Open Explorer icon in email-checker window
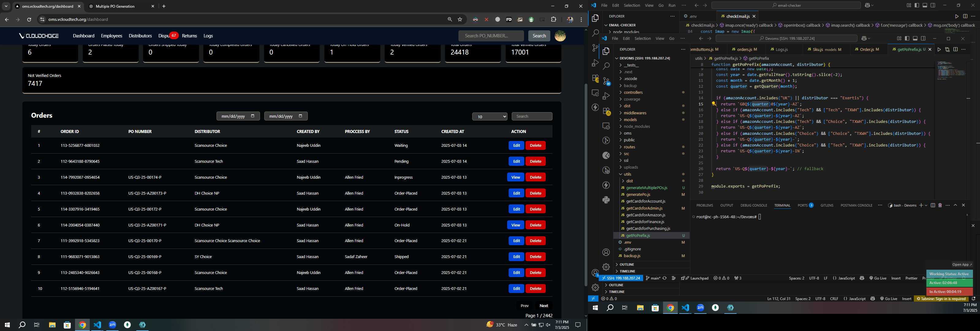The width and height of the screenshot is (980, 331). pos(595,18)
